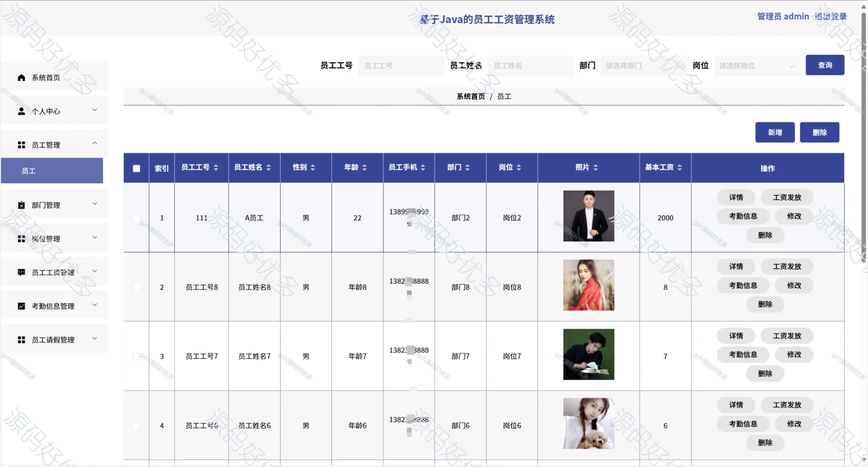Click the grid icon next to 员工管理
868x467 pixels.
pyautogui.click(x=21, y=145)
